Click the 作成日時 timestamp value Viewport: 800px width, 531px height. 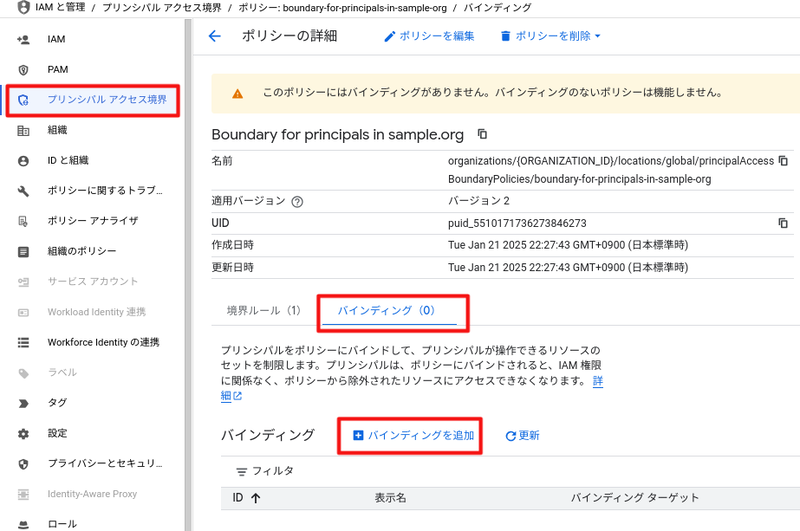(568, 245)
